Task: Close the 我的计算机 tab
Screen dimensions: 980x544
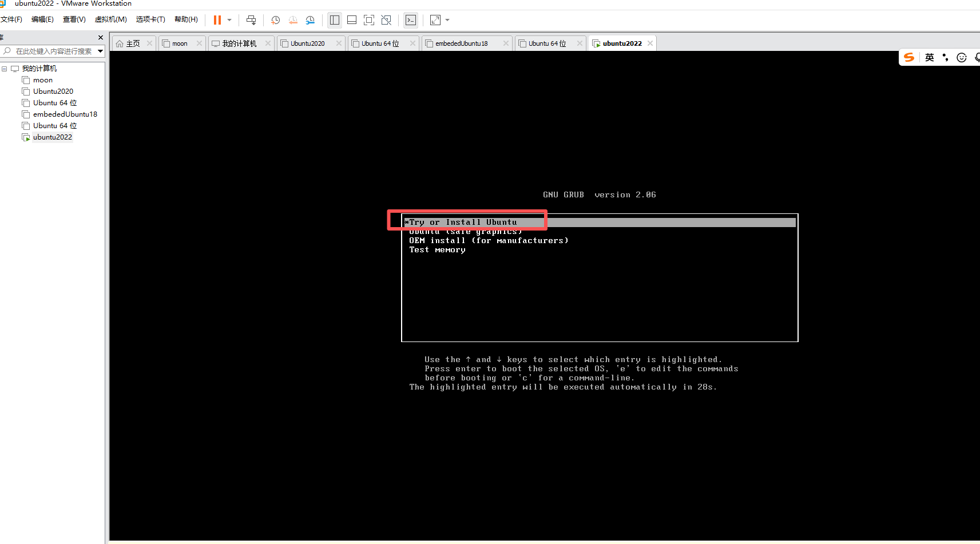Action: (x=268, y=43)
